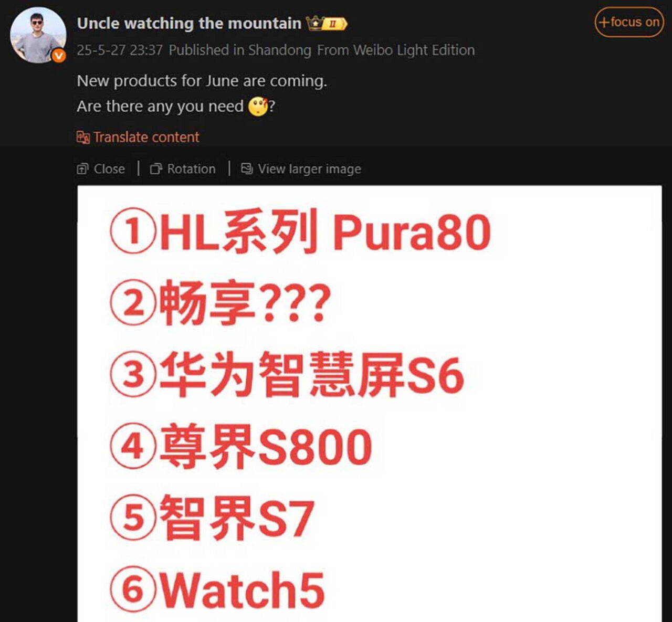Click the View larger image icon
This screenshot has height=622, width=672.
[247, 169]
